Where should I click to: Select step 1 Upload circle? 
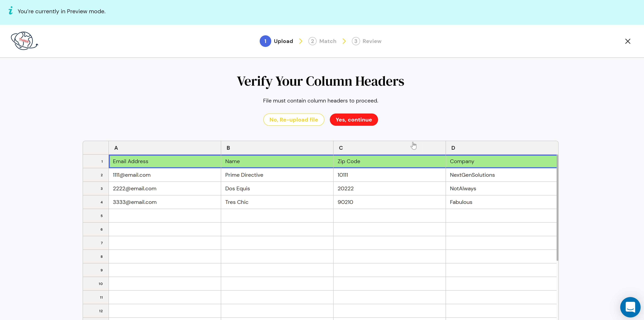265,41
